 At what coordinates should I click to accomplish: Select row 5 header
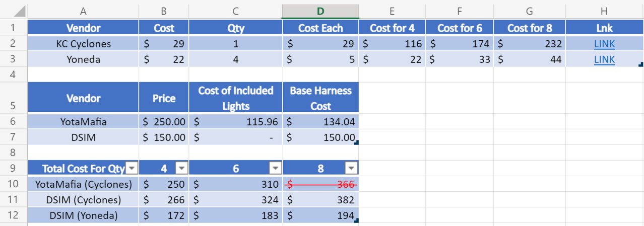click(x=14, y=98)
